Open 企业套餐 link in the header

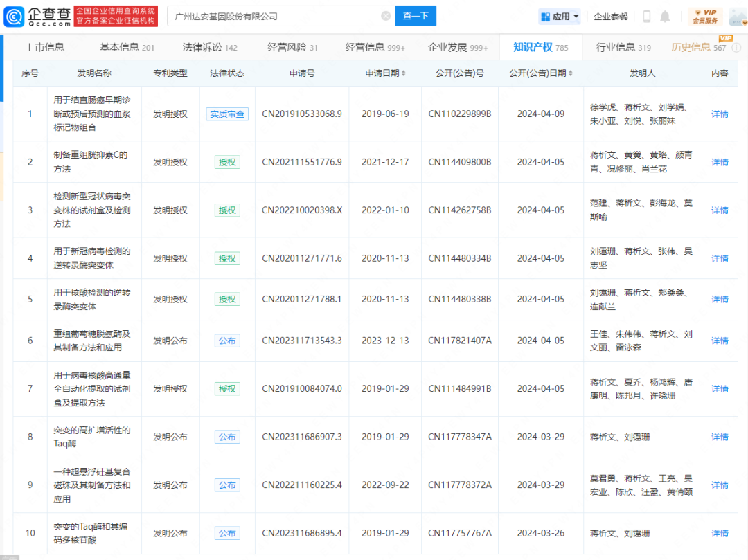[x=611, y=17]
